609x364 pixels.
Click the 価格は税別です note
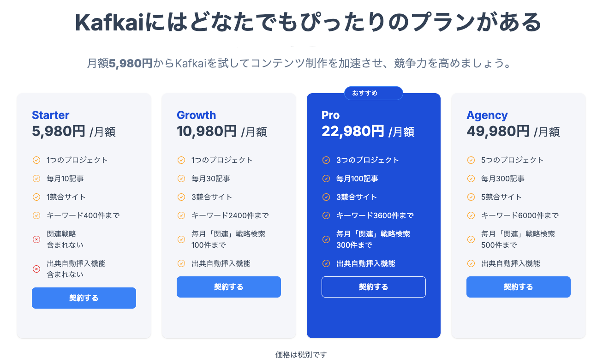coord(301,355)
